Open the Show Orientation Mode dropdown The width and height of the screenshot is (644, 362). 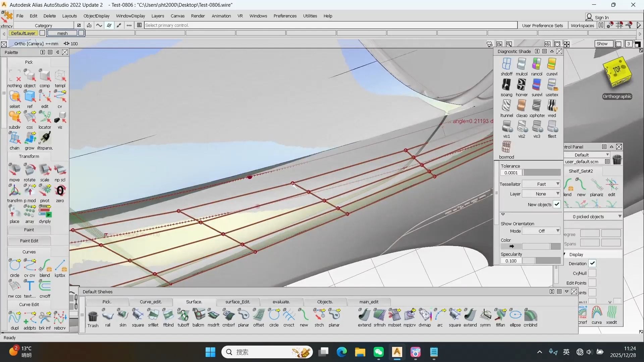click(541, 231)
